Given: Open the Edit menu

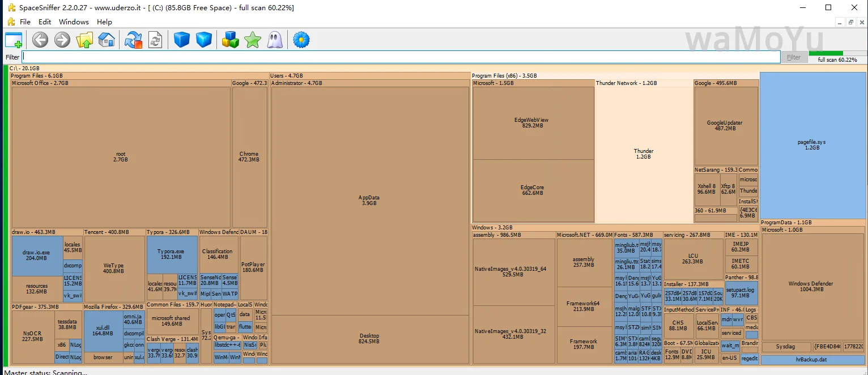Looking at the screenshot, I should click(45, 22).
